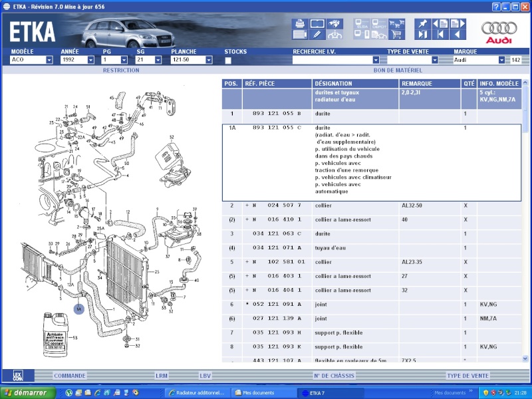This screenshot has width=532, height=399.
Task: Open the BON DE MATÉRIEL tab
Action: tap(398, 70)
